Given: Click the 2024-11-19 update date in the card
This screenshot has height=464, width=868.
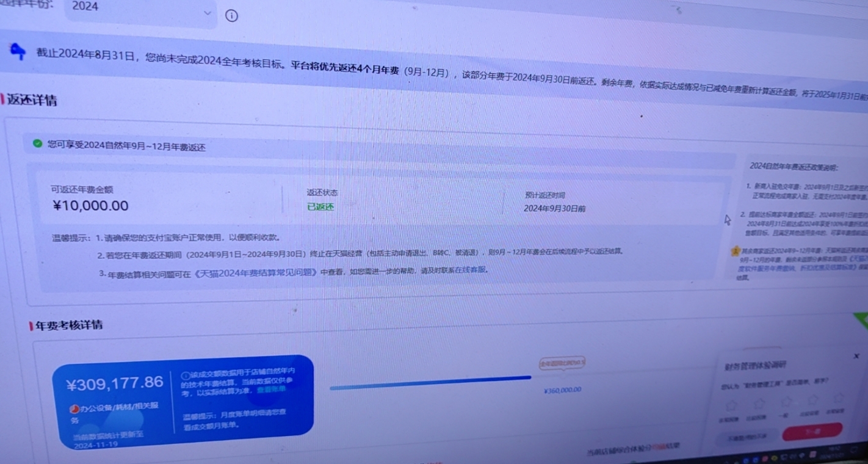Looking at the screenshot, I should point(96,446).
